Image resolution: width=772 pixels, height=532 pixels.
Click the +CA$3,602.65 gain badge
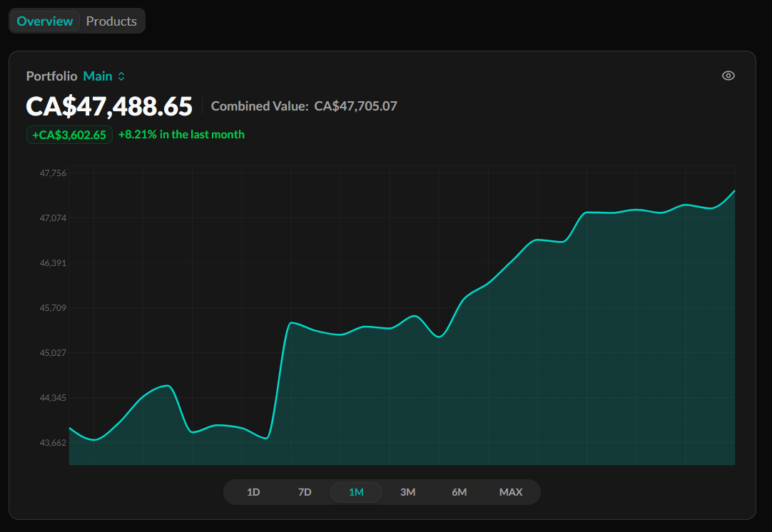pos(69,135)
